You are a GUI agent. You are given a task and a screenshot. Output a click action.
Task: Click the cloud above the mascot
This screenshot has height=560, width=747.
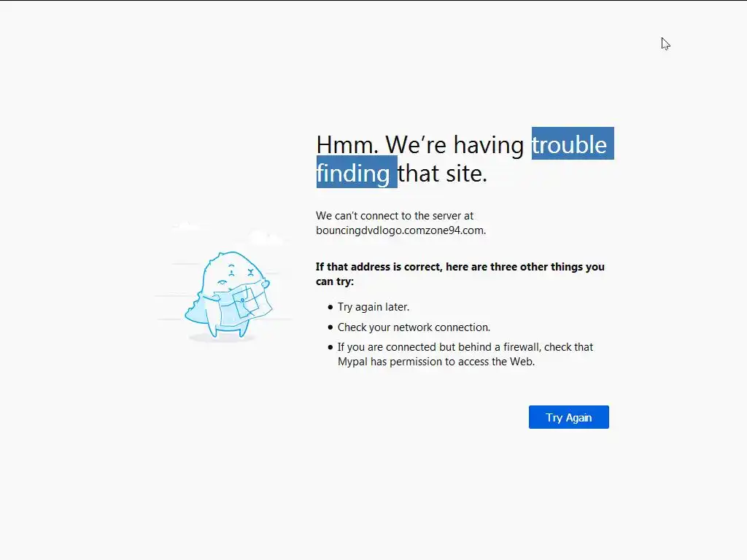[267, 237]
